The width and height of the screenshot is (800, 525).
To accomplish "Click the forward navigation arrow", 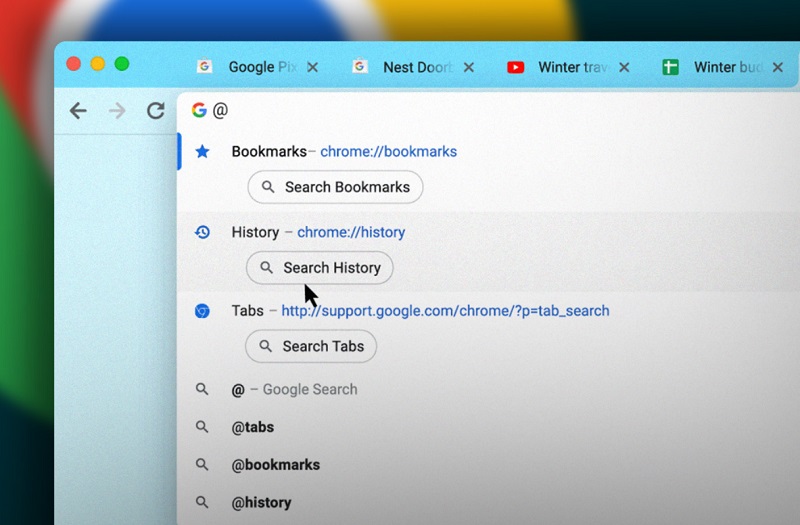I will 117,111.
